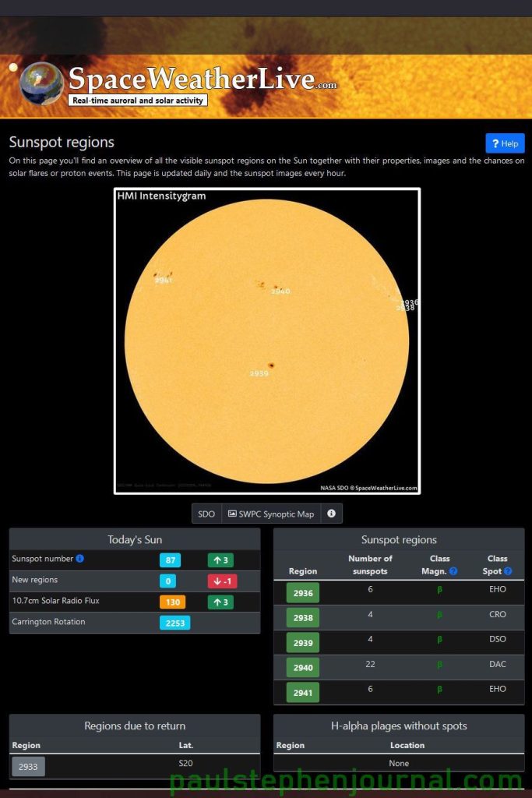Screen dimensions: 532x798
Task: Click the Number of sunspots column header
Action: [370, 565]
